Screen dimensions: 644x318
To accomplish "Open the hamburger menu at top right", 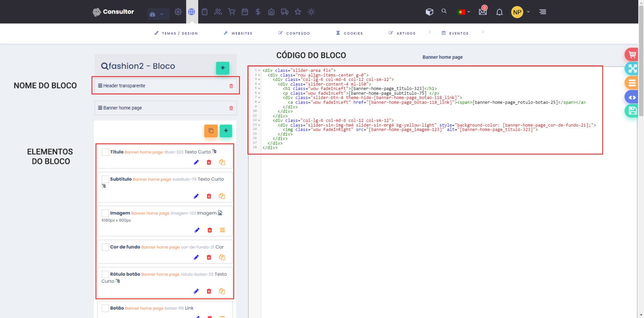I will point(543,12).
